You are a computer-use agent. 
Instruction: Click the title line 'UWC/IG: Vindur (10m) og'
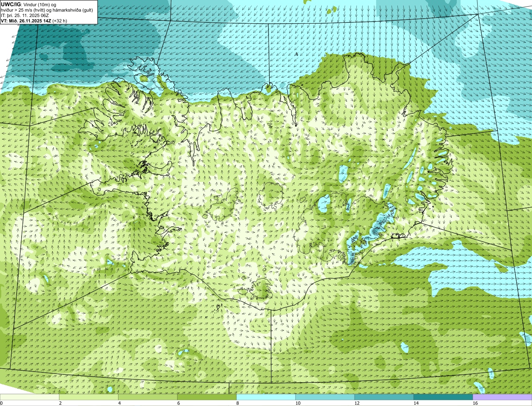(28, 4)
